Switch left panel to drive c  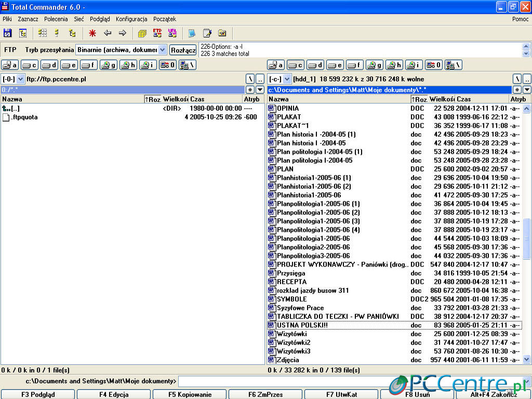[x=30, y=65]
